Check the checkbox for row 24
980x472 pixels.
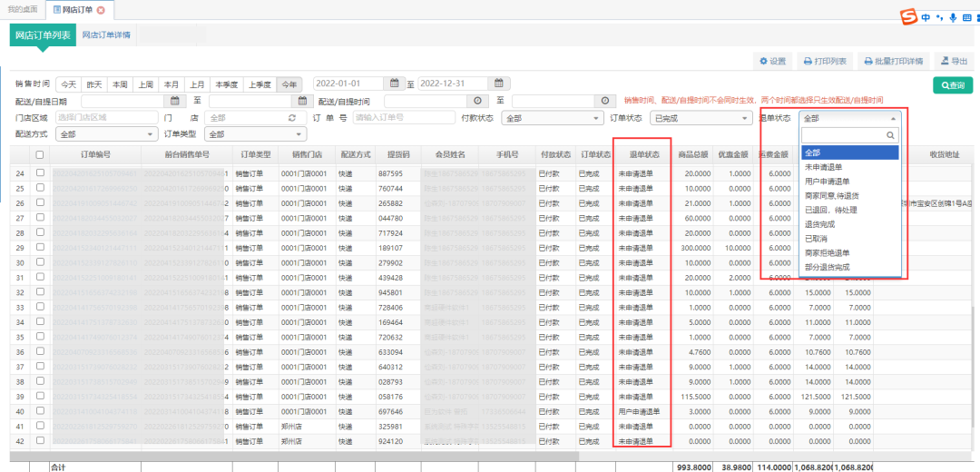(39, 173)
